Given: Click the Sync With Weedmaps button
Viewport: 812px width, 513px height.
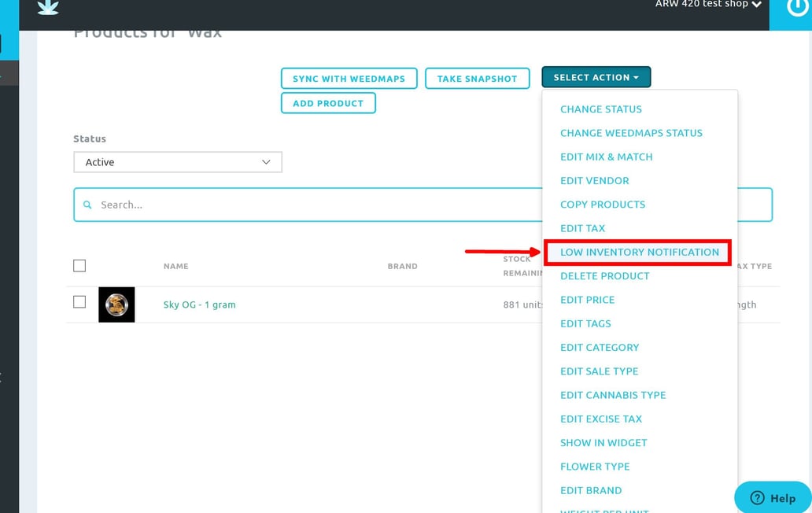Looking at the screenshot, I should [x=349, y=79].
